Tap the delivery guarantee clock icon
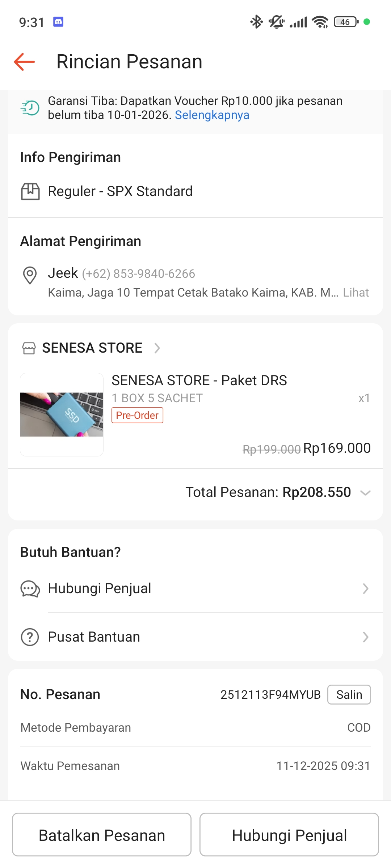The image size is (391, 868). (30, 108)
